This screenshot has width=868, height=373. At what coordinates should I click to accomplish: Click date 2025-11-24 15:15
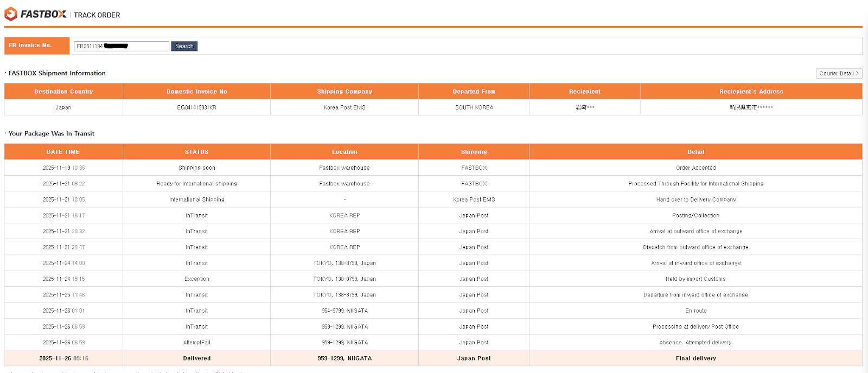tap(63, 279)
